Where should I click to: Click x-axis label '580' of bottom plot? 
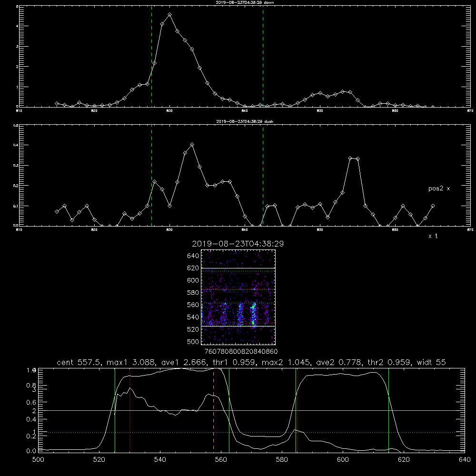[282, 460]
